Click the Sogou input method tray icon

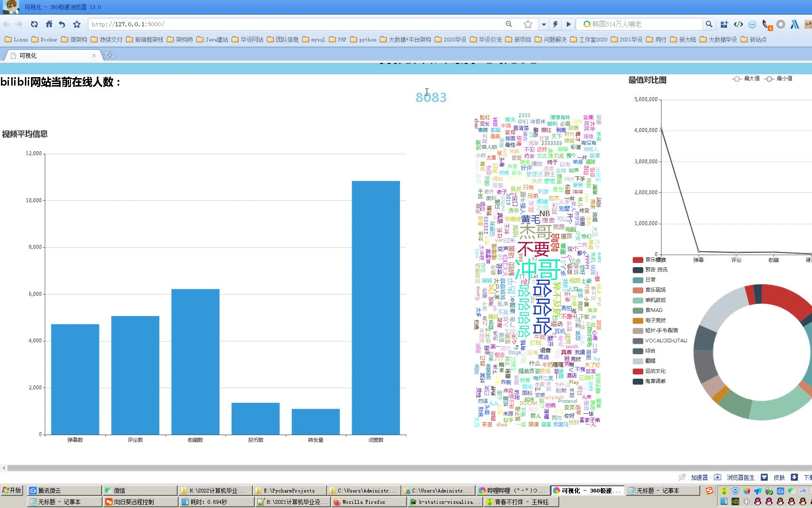coord(709,491)
